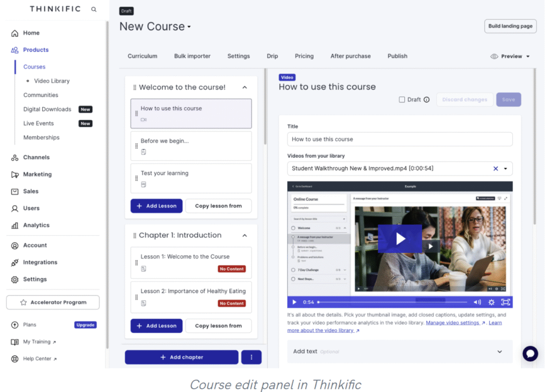The image size is (552, 392).
Task: Grab the drag handle of Welcome to the course chapter
Action: coord(134,87)
